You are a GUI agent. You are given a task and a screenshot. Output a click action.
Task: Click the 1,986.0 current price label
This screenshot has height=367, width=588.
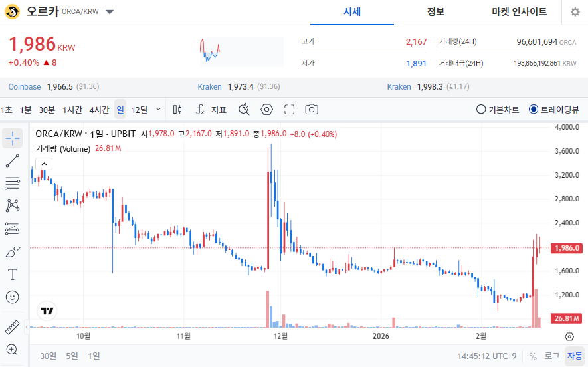tap(567, 248)
